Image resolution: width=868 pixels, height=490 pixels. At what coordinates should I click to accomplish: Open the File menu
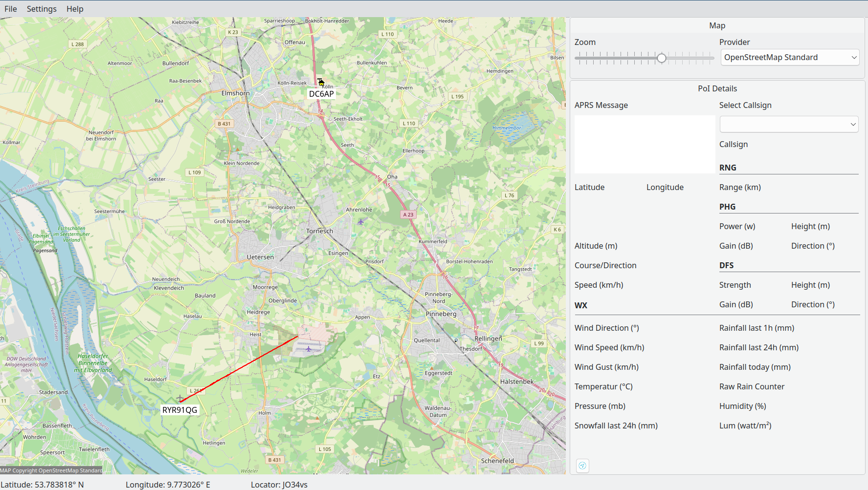pyautogui.click(x=11, y=9)
